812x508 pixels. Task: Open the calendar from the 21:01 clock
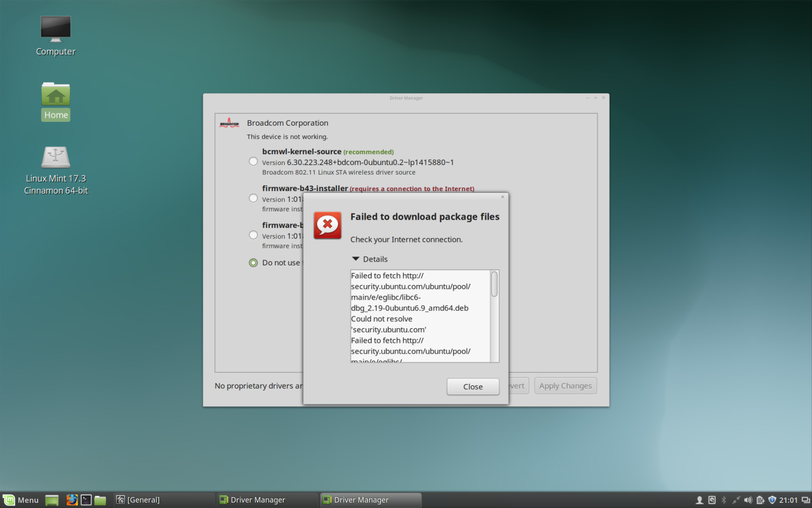tap(789, 500)
